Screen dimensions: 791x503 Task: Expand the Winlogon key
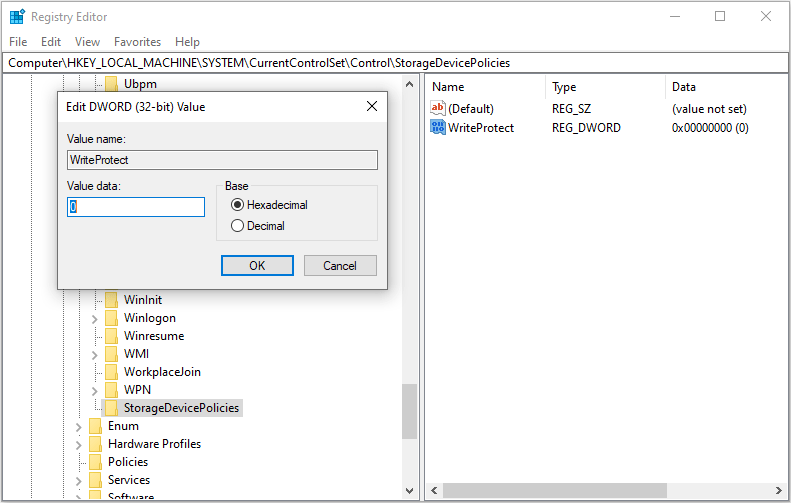pos(94,319)
